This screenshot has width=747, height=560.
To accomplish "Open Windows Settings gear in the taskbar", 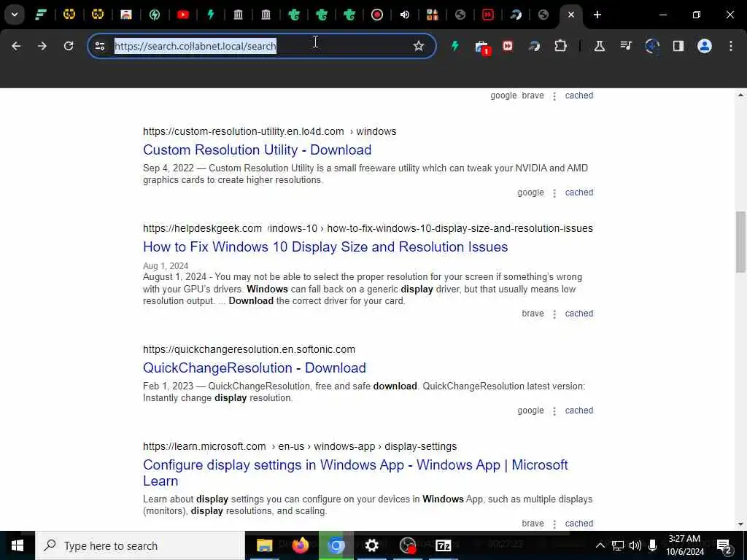I will pyautogui.click(x=371, y=545).
